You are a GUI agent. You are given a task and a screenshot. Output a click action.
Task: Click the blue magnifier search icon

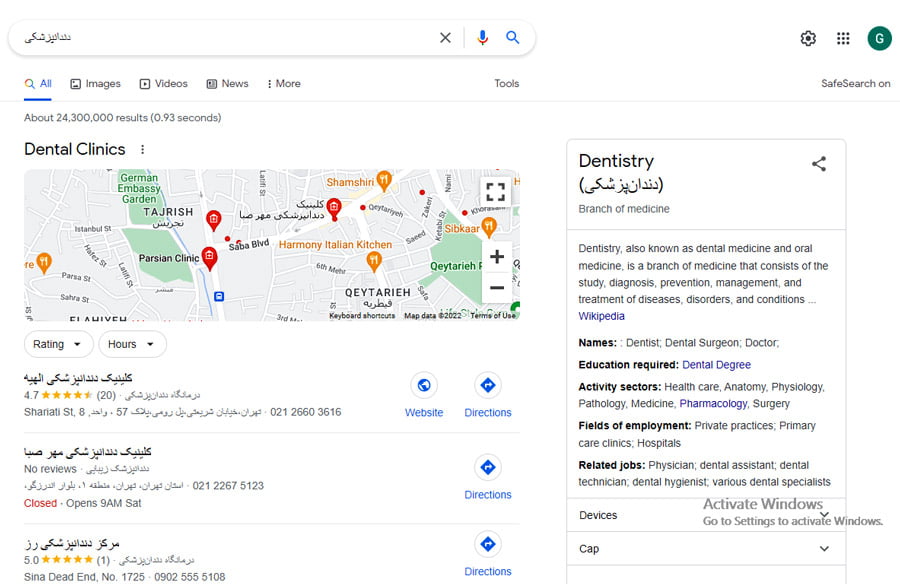pos(512,38)
